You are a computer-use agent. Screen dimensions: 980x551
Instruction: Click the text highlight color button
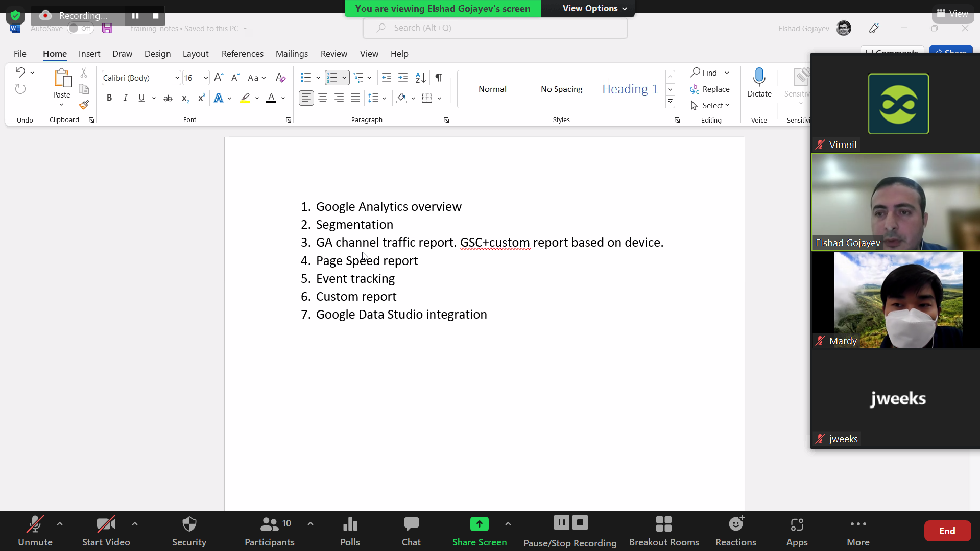pyautogui.click(x=245, y=98)
